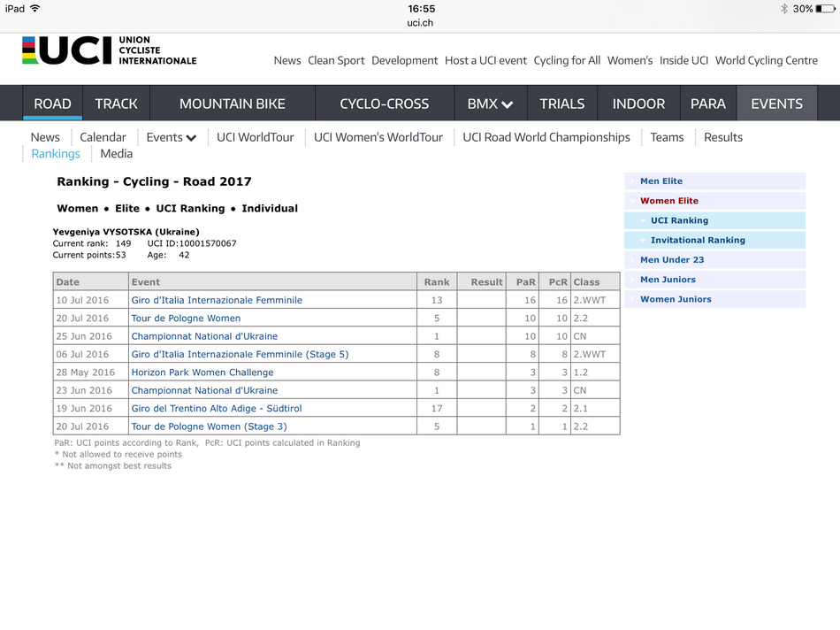
Task: Open World Cycling Centre
Action: click(x=767, y=60)
